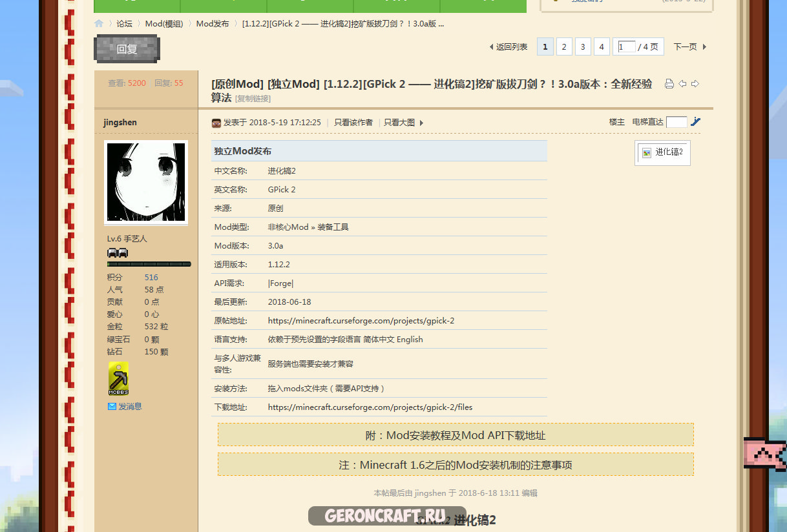Expand Minecraft 1.6之后的Mod安装机制 notice
Screen dimensions: 787x532
pyautogui.click(x=456, y=465)
